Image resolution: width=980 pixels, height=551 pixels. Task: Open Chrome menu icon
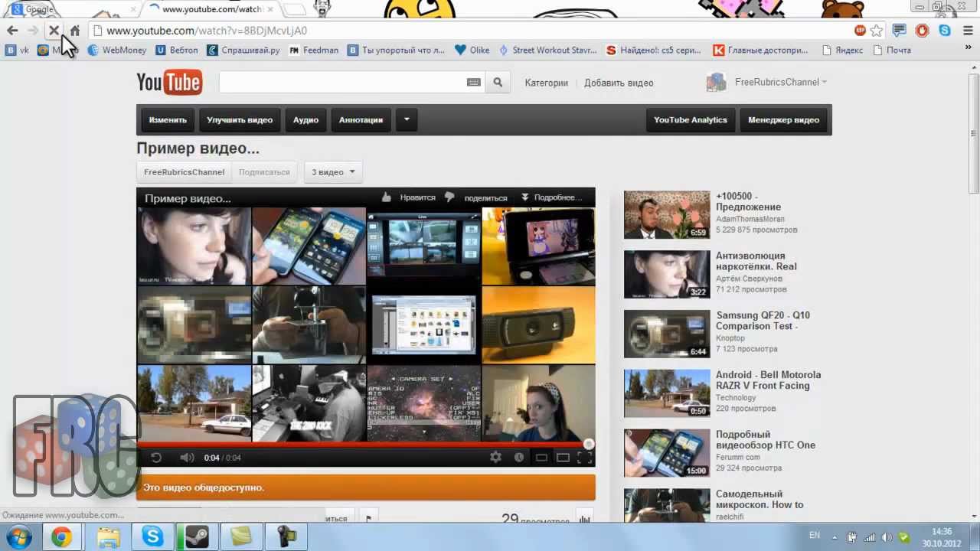967,31
